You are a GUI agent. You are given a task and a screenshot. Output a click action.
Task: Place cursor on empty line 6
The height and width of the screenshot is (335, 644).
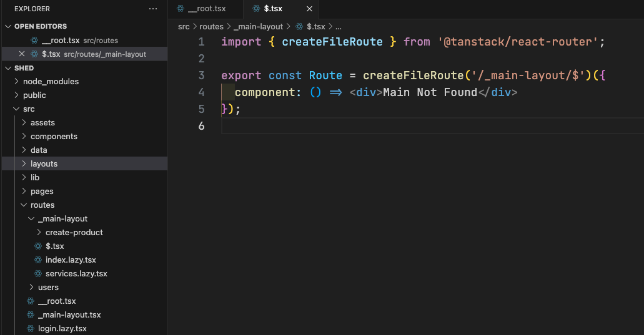pyautogui.click(x=432, y=126)
